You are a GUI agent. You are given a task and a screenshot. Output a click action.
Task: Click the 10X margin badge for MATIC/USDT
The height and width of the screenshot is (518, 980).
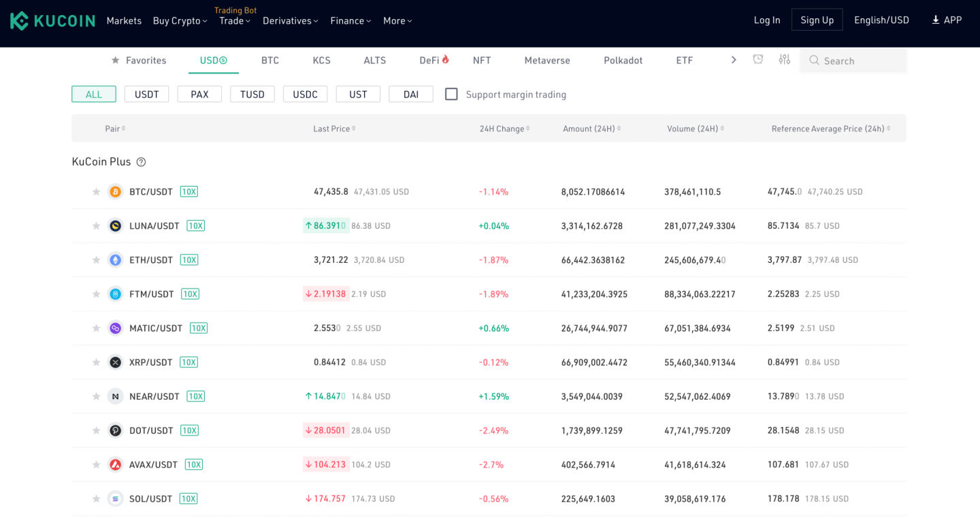[199, 328]
